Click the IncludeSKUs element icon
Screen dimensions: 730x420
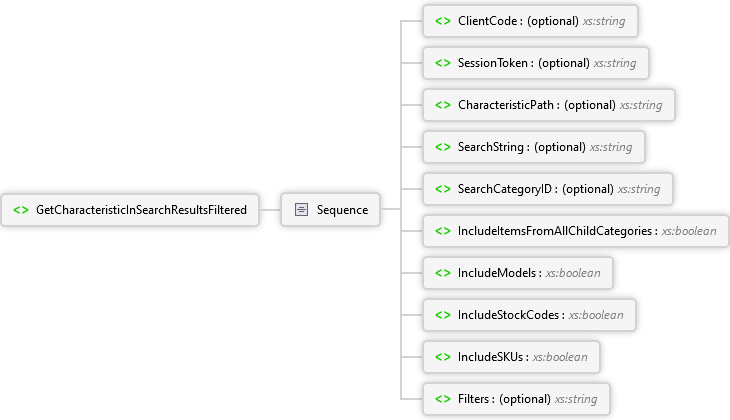coord(442,357)
